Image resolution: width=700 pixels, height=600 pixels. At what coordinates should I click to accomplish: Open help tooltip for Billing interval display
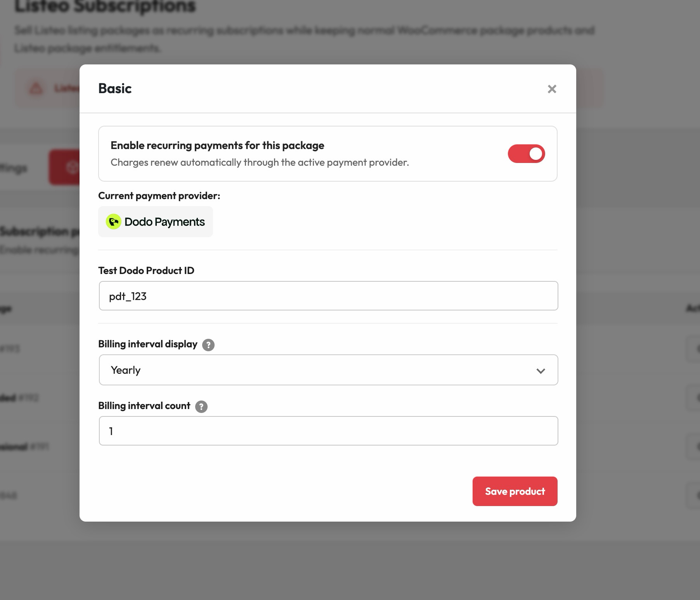(208, 345)
